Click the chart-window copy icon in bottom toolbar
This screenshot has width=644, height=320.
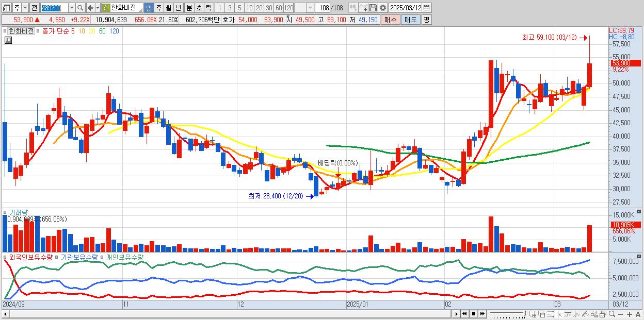pos(603,314)
